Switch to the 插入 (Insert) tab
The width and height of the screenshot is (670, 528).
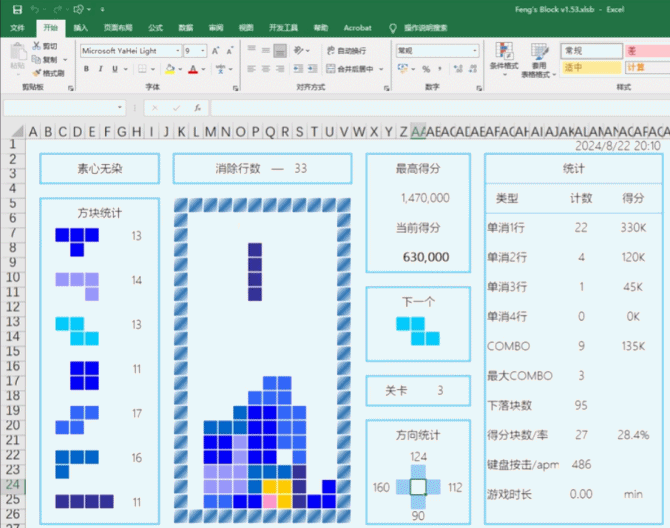[80, 28]
